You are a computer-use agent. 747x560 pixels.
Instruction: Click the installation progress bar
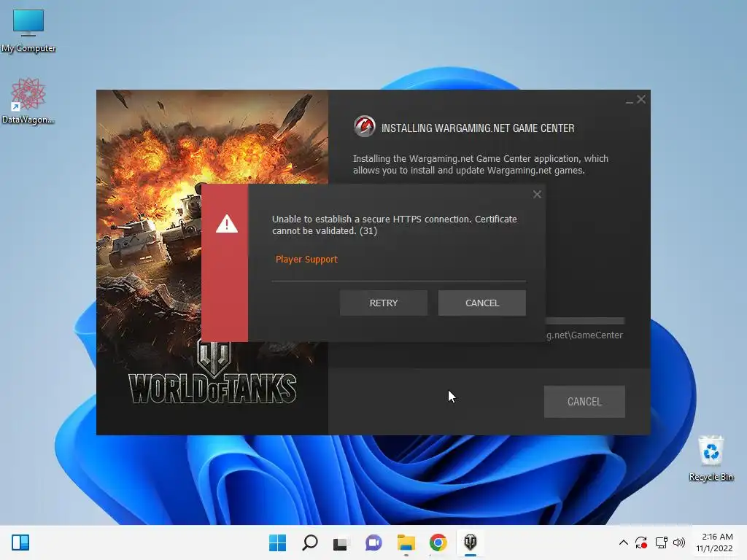(x=585, y=321)
